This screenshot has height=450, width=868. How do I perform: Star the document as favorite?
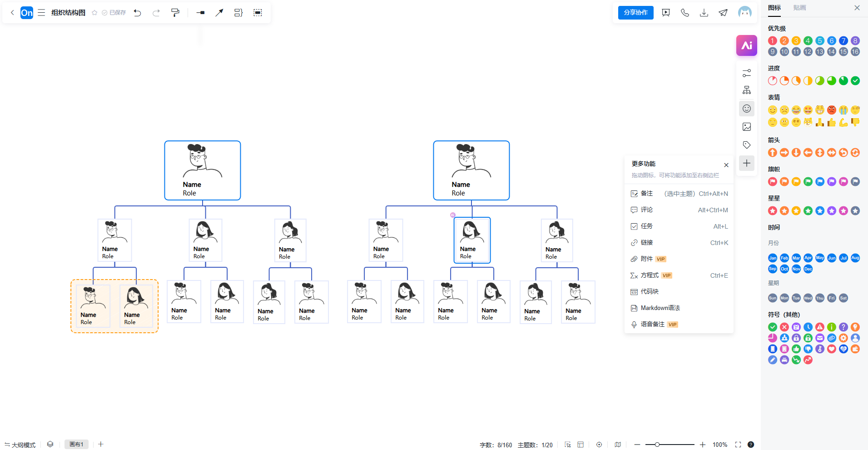point(94,13)
